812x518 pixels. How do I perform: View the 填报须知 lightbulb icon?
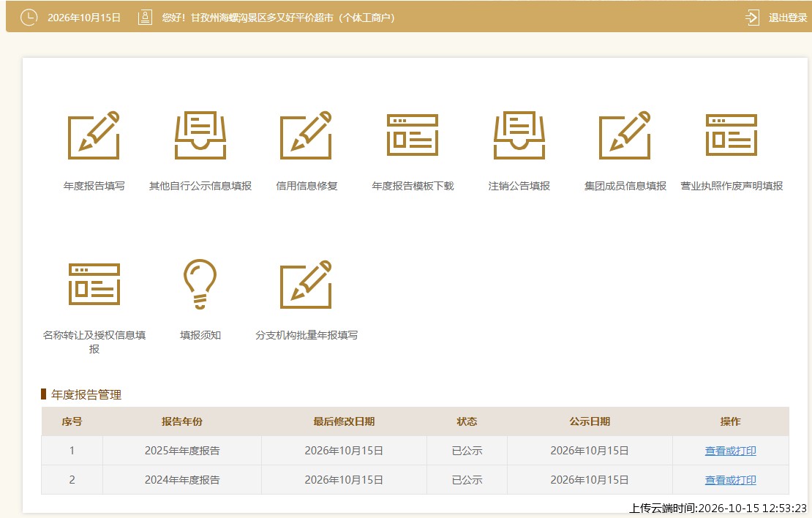pyautogui.click(x=200, y=284)
